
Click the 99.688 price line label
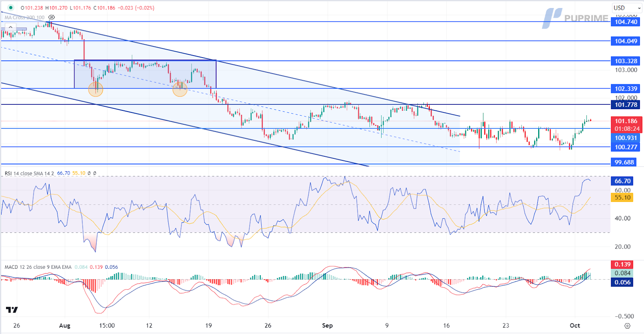pos(624,162)
